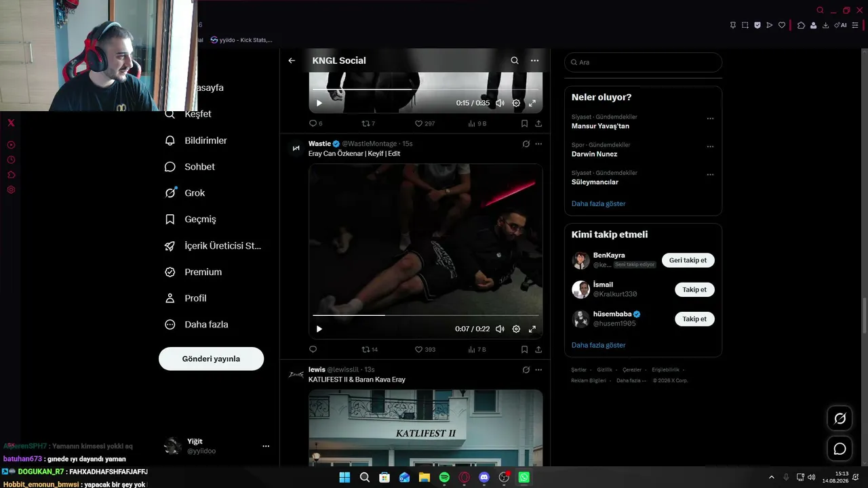Screen dimensions: 868x488
Task: Mute the Wastie video
Action: click(x=500, y=329)
